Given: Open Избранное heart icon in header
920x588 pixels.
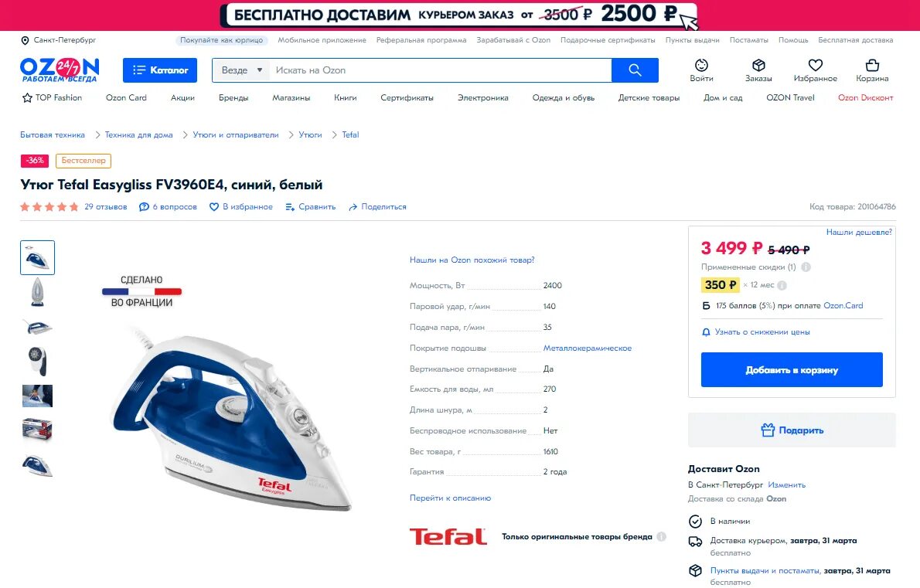Looking at the screenshot, I should tap(815, 65).
